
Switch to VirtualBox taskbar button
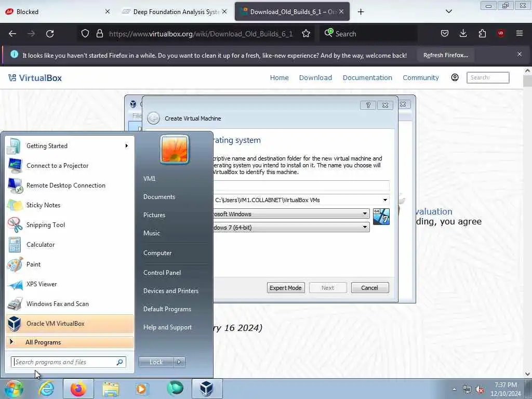207,389
